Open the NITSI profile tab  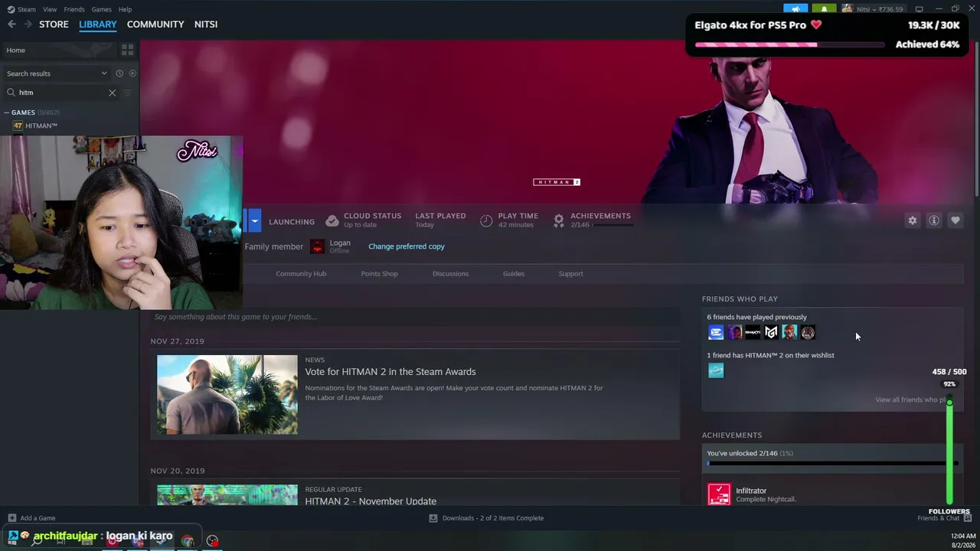tap(206, 24)
